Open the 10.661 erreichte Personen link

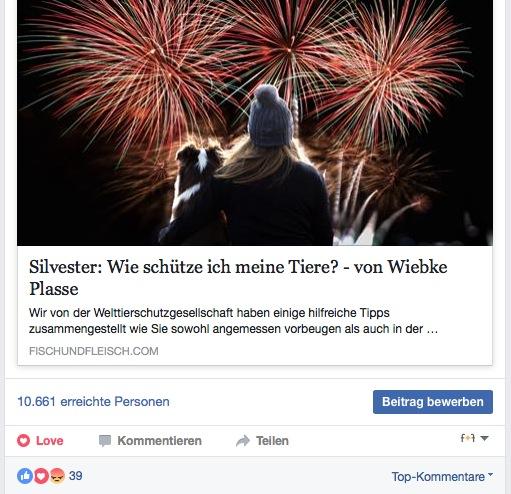93,402
